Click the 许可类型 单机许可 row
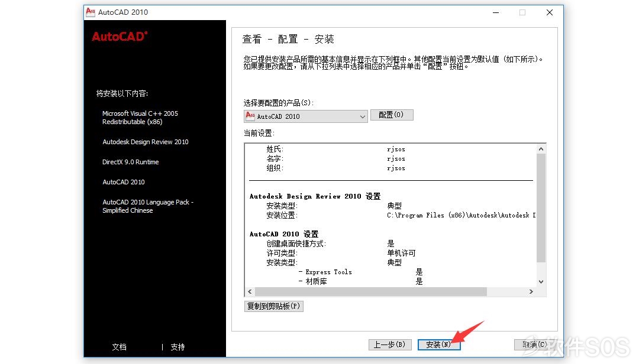The image size is (639, 364). coord(341,253)
